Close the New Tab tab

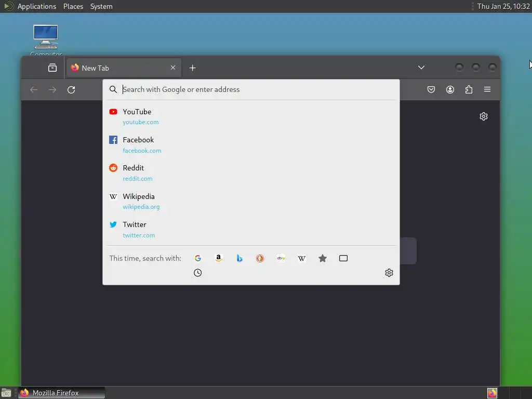pos(173,68)
